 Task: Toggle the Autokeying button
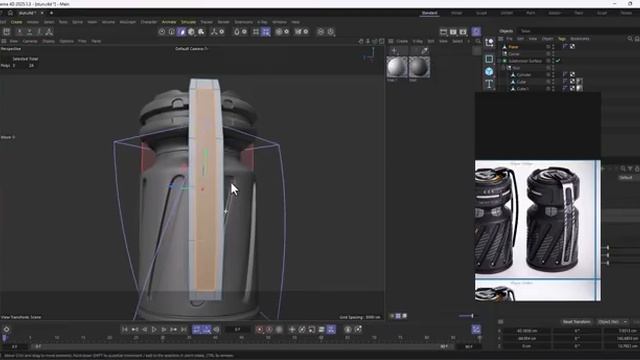[269, 329]
